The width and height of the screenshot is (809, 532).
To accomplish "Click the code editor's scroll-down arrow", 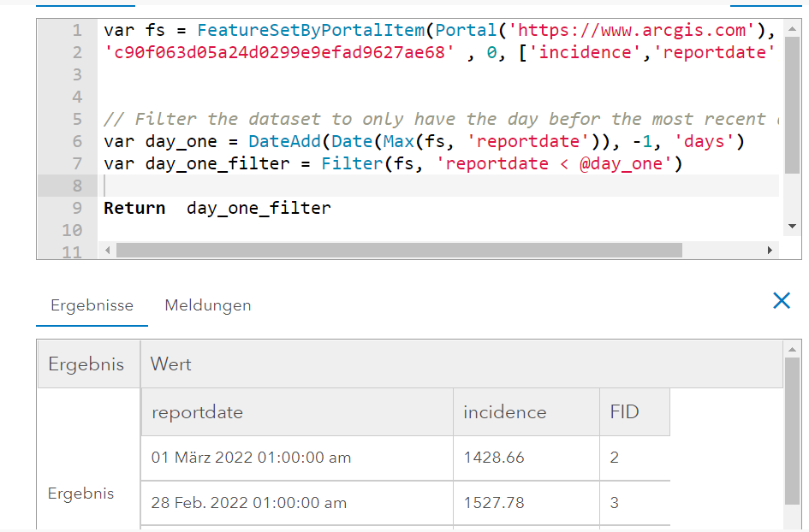I will coord(791,225).
